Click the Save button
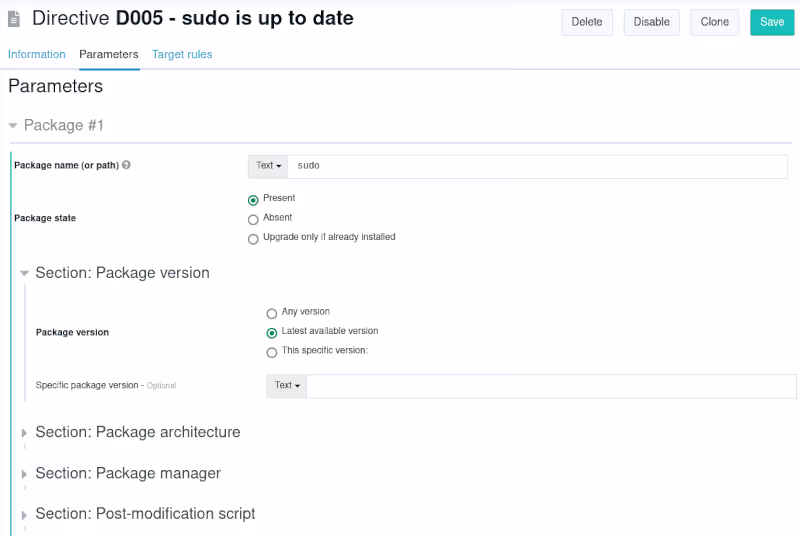800x536 pixels. [x=771, y=22]
